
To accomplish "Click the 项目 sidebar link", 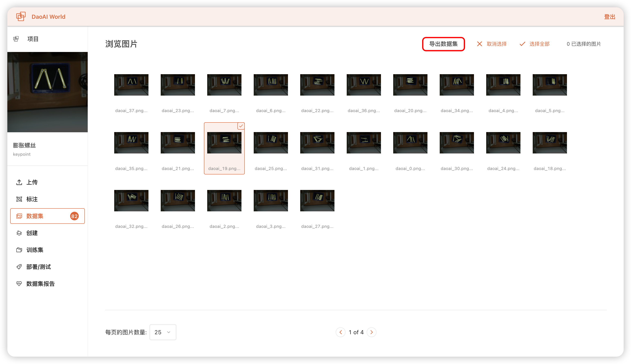I will (33, 39).
